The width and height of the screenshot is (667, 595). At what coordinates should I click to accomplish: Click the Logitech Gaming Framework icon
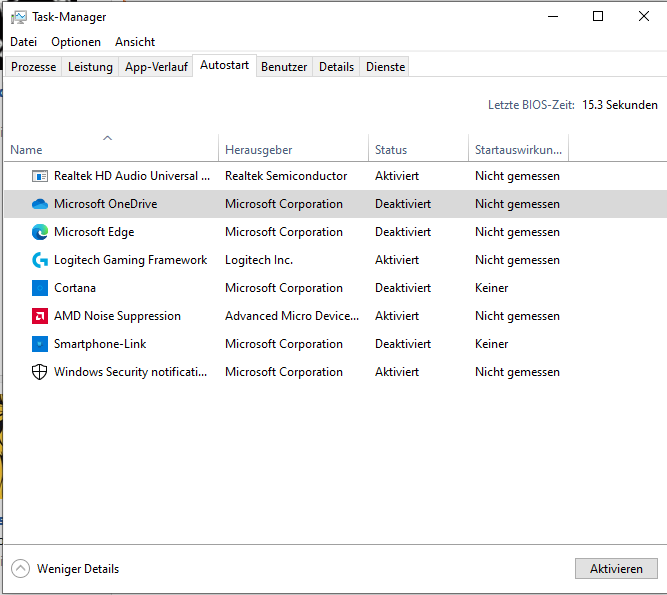(x=40, y=260)
